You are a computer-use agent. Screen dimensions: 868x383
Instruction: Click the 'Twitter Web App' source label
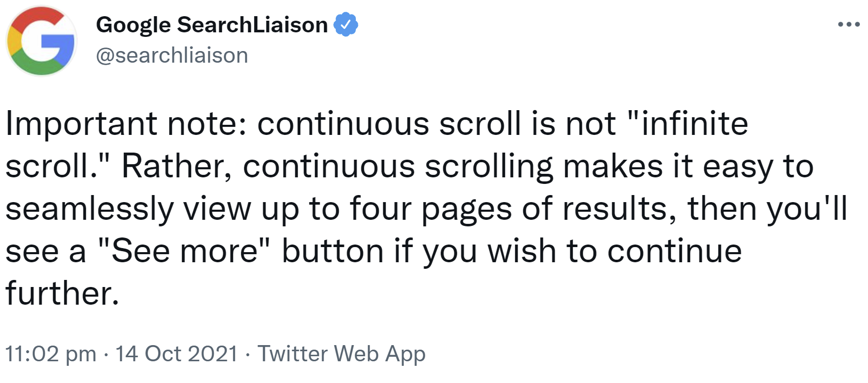click(342, 353)
